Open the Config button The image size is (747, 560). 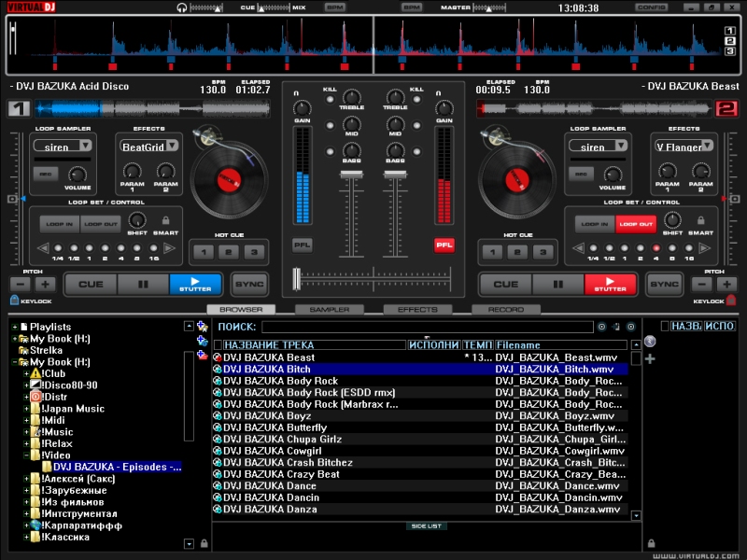point(651,7)
